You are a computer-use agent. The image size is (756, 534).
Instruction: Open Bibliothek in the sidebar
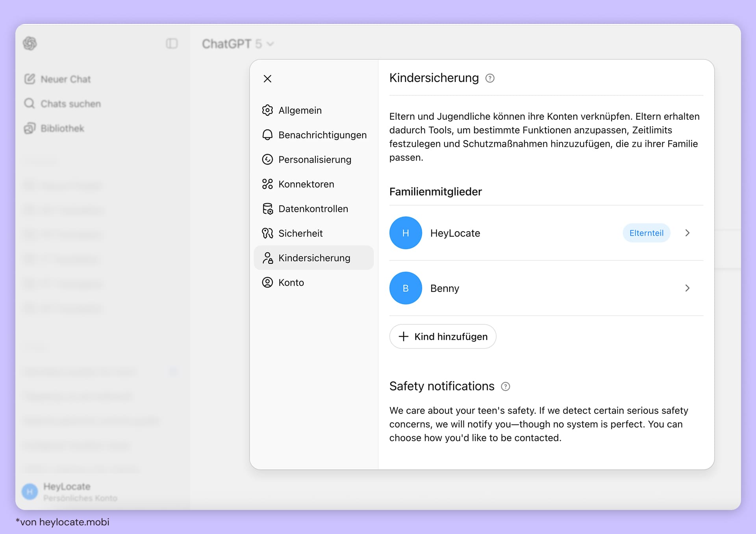(x=54, y=128)
